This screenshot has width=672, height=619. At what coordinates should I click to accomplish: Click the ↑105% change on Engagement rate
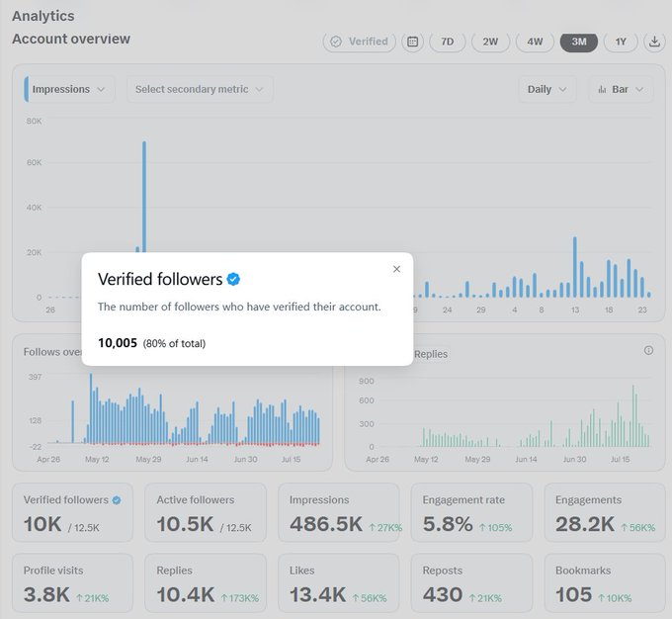tap(495, 528)
